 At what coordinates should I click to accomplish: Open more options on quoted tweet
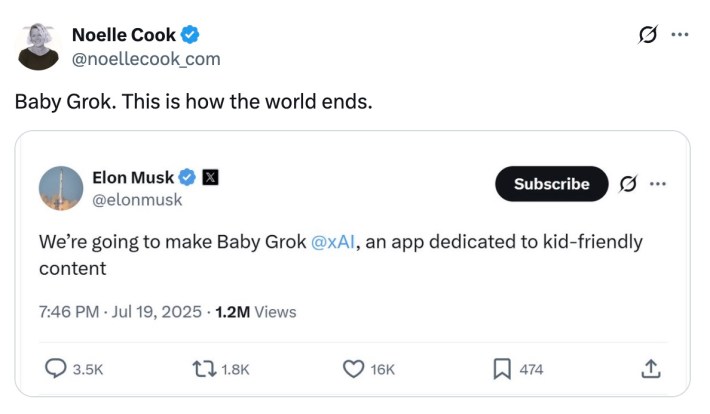[x=657, y=184]
